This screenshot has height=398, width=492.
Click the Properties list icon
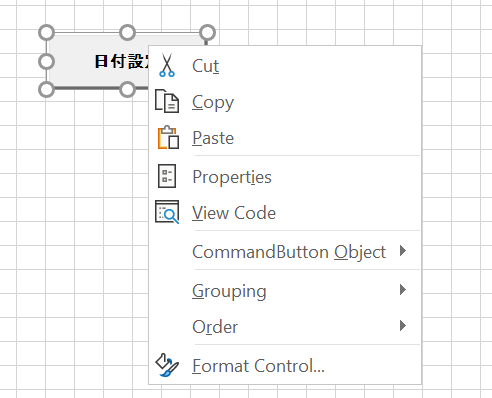(x=167, y=176)
